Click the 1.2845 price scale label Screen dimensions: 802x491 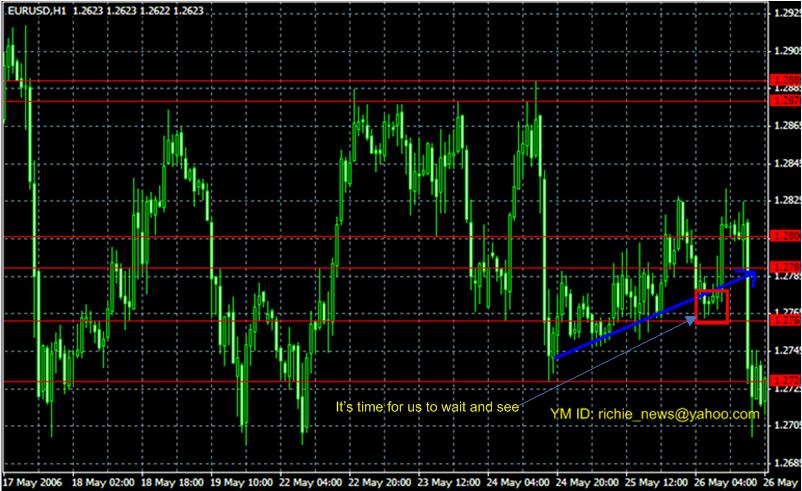[787, 163]
